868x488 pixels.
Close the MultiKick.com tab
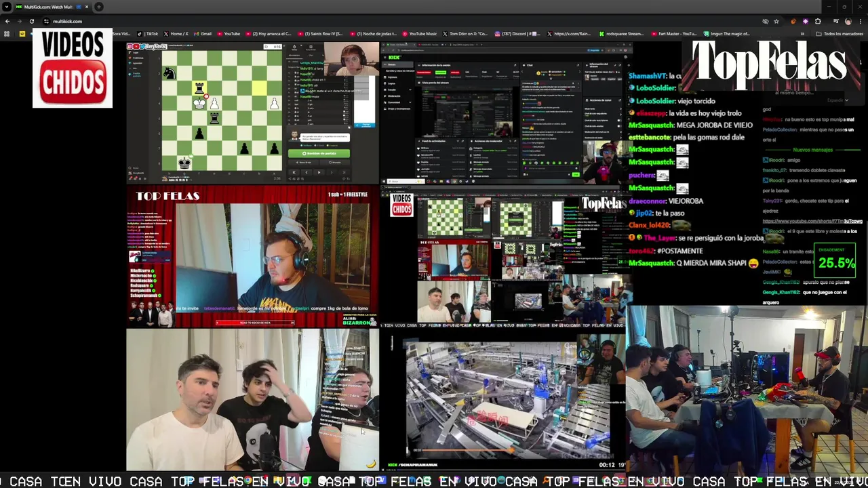[x=86, y=7]
